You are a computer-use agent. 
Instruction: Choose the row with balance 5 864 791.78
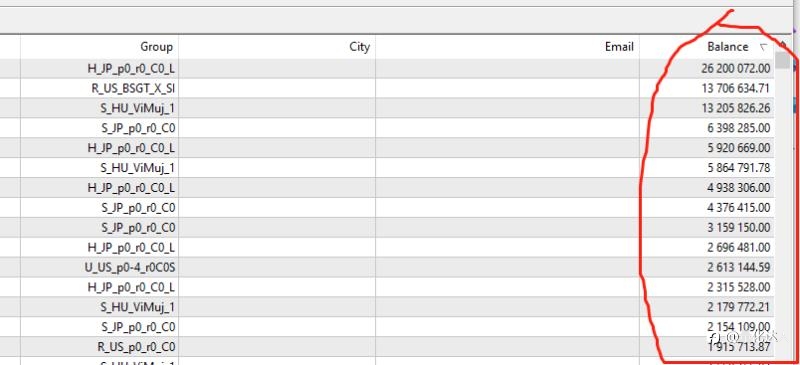pyautogui.click(x=387, y=167)
